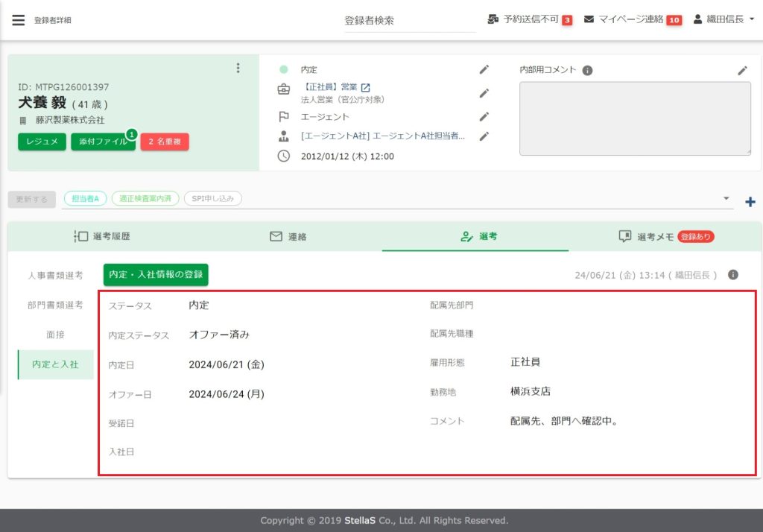
Task: Click info icon beside 内部用コメント
Action: point(587,71)
